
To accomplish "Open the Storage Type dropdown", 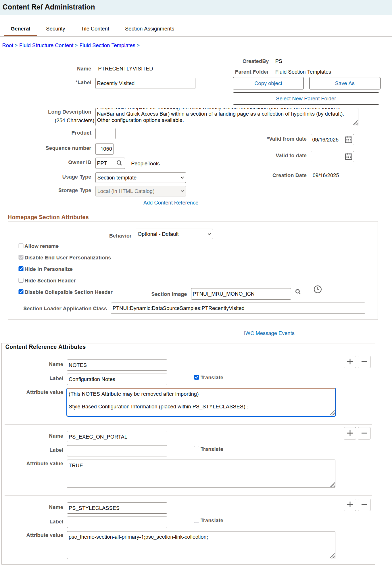I will pos(141,191).
